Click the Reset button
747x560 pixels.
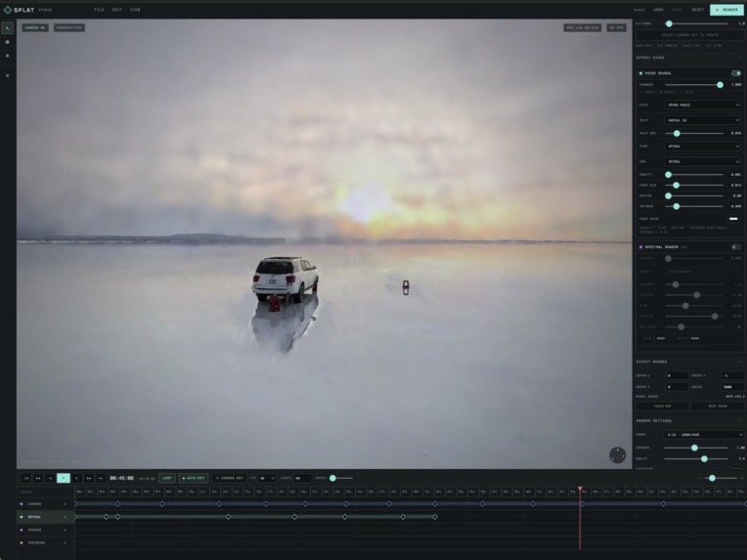click(x=698, y=10)
